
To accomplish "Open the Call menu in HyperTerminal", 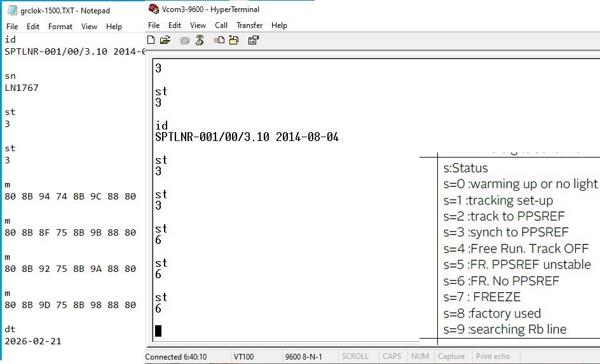I will (221, 25).
